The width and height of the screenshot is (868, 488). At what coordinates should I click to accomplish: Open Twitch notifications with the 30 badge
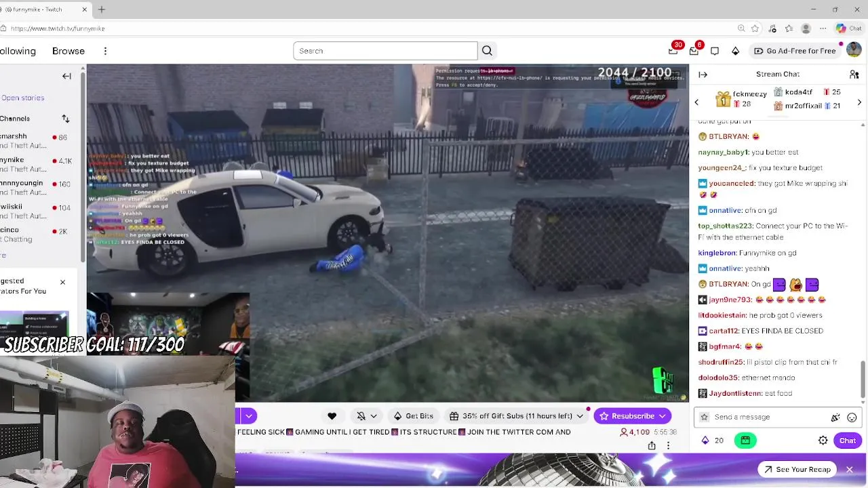click(673, 51)
